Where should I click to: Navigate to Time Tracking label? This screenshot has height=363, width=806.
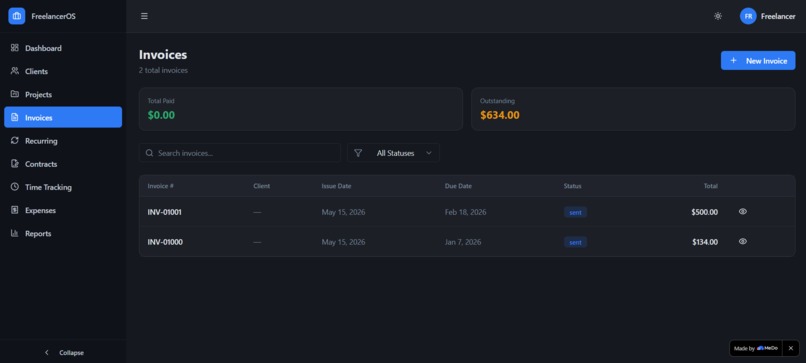coord(48,187)
